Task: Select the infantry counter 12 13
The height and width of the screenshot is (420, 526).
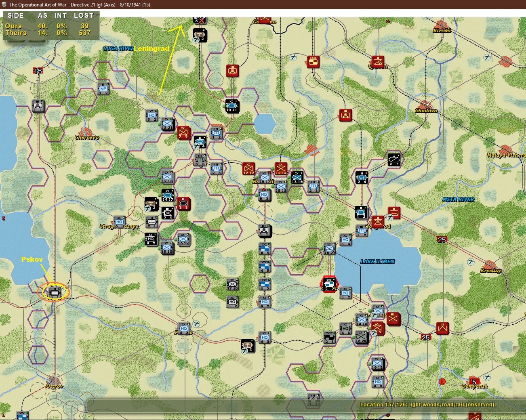Action: (167, 177)
